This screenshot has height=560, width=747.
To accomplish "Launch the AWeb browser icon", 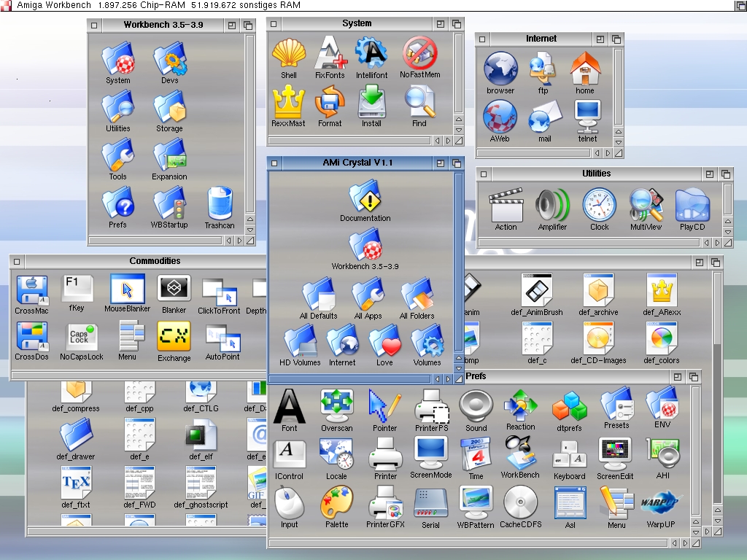I will click(500, 117).
